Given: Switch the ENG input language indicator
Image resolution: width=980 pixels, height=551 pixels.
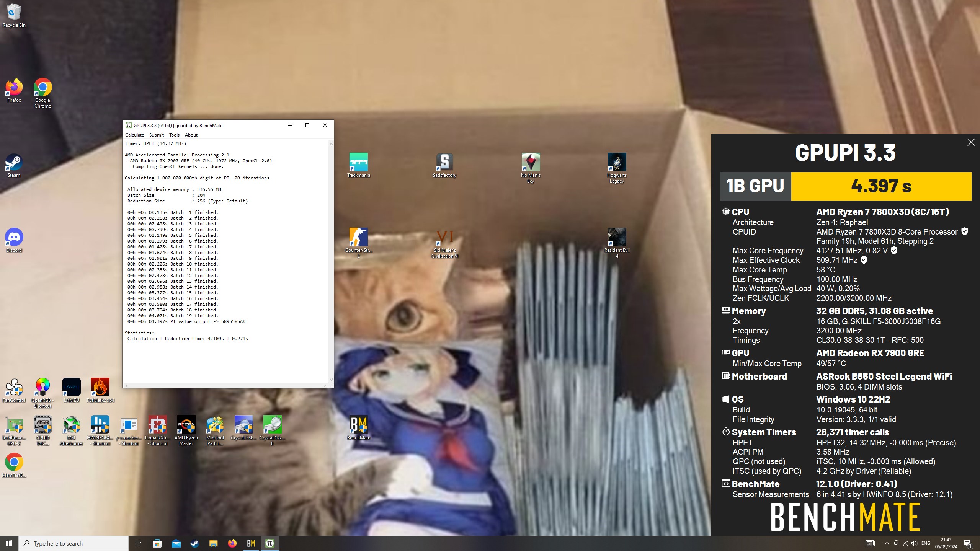Looking at the screenshot, I should click(926, 543).
